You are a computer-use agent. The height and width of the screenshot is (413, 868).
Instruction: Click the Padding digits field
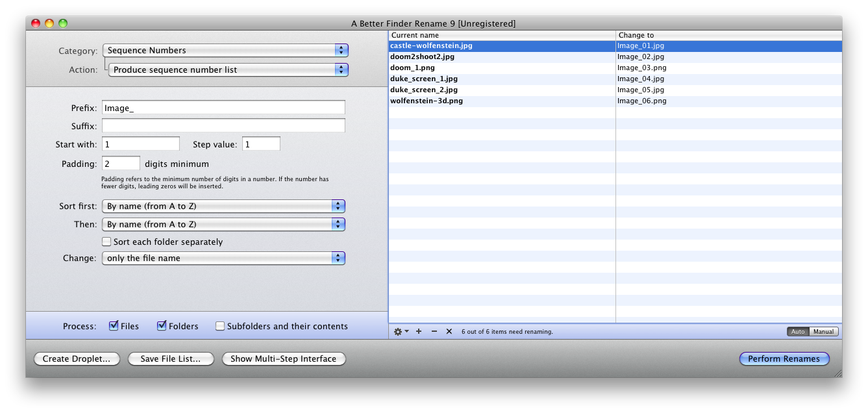point(121,164)
